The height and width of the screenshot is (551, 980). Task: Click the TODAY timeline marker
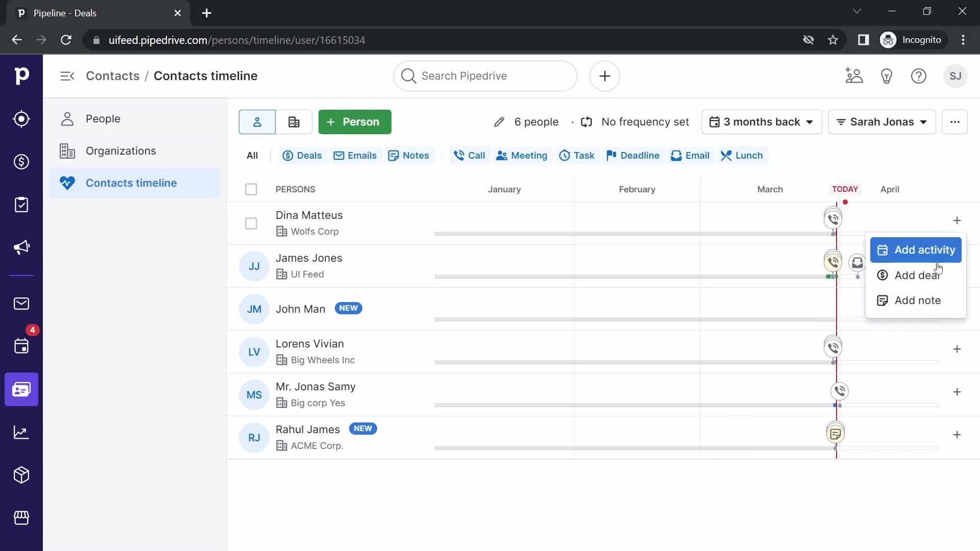click(845, 189)
